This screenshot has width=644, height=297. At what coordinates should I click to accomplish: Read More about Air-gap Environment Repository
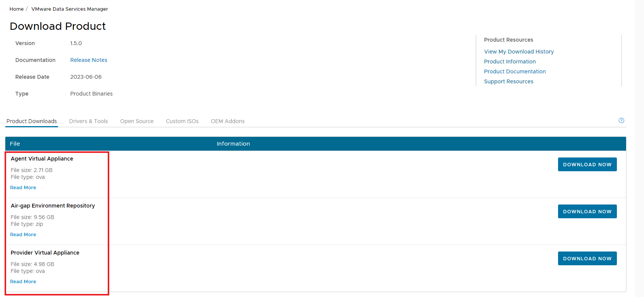[x=23, y=235]
